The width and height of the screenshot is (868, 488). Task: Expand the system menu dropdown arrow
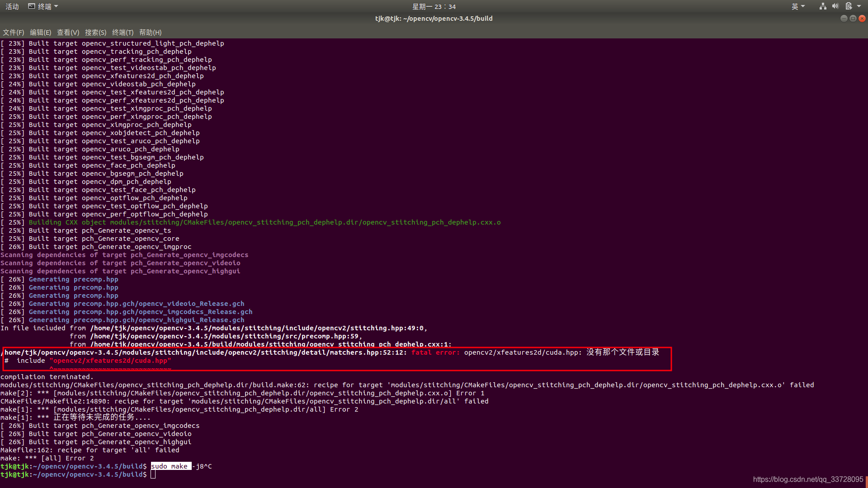pos(859,6)
